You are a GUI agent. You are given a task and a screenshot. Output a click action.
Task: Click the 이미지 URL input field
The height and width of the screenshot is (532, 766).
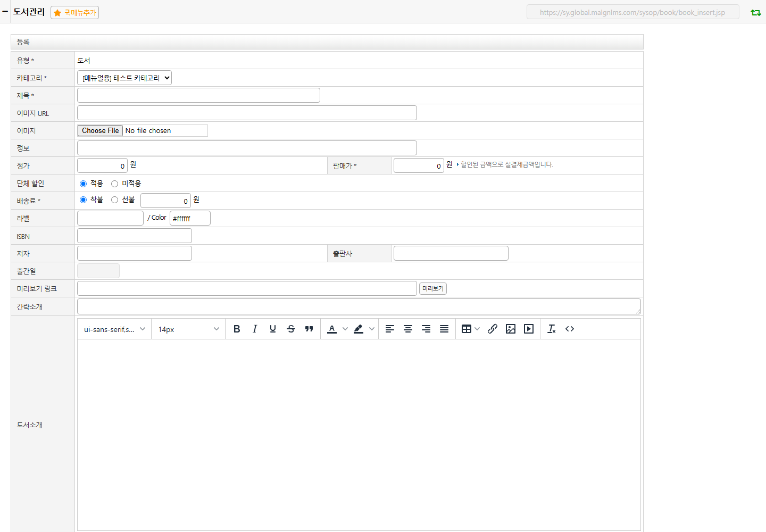tap(247, 113)
